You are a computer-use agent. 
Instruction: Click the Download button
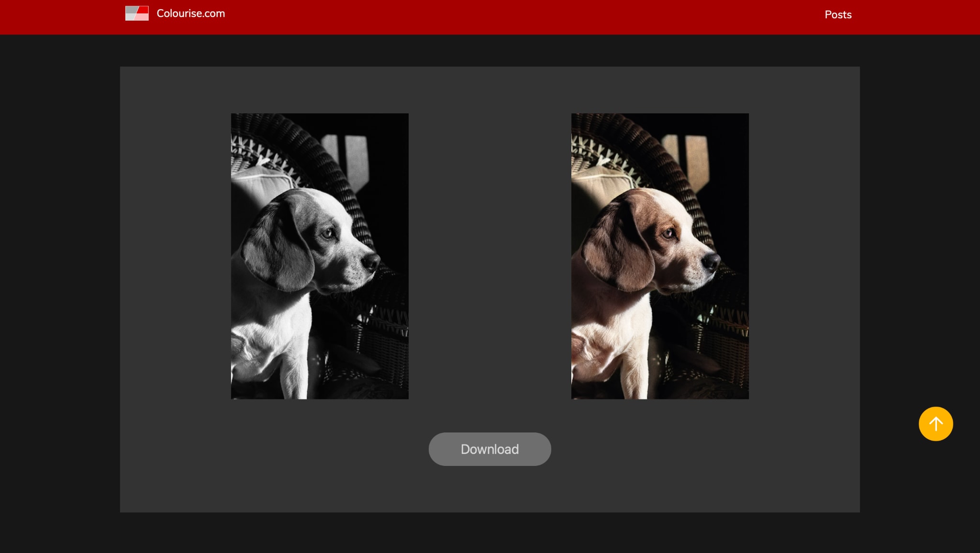coord(489,449)
